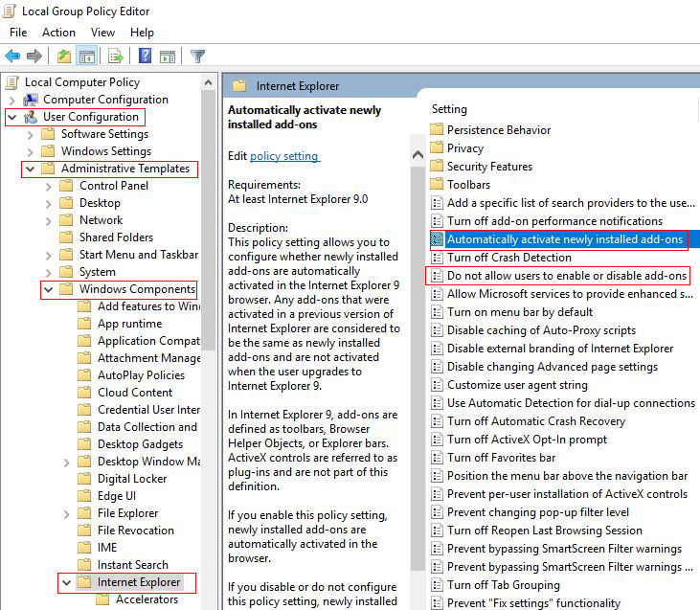Open the Action menu
This screenshot has width=700, height=610.
click(58, 33)
